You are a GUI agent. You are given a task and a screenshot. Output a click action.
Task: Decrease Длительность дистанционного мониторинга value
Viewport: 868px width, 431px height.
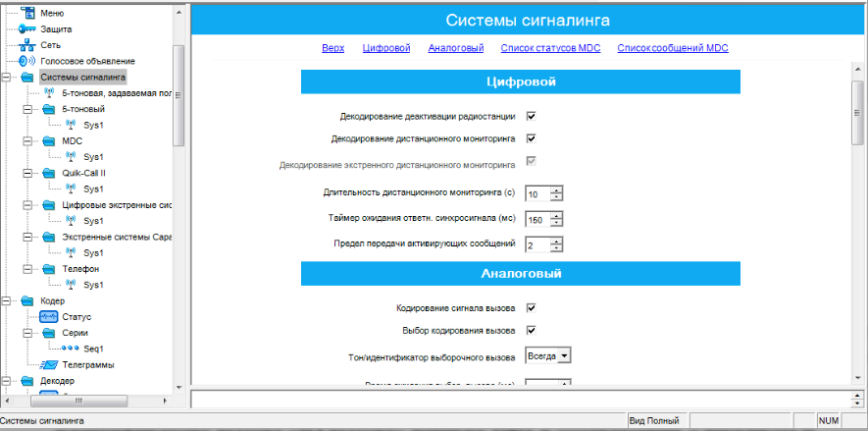click(x=557, y=197)
